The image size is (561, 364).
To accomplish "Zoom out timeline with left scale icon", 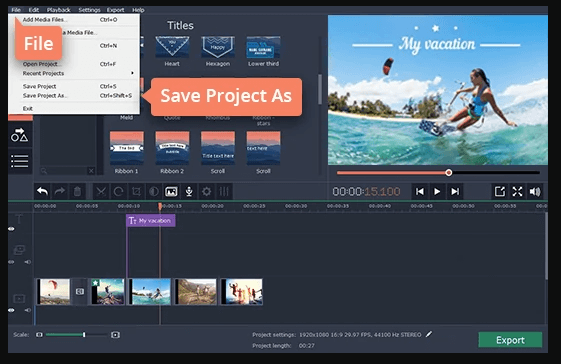I will tap(39, 335).
